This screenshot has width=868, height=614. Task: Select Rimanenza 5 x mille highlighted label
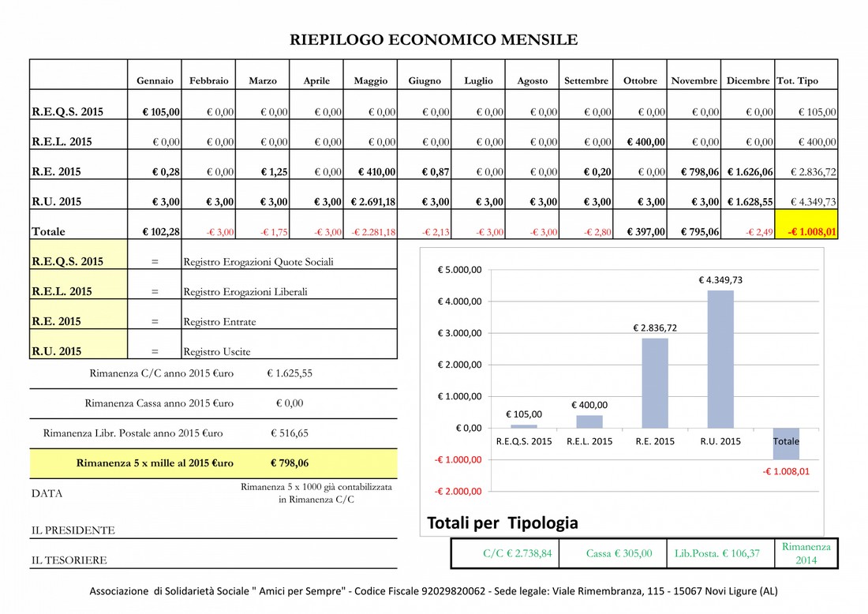pos(155,462)
